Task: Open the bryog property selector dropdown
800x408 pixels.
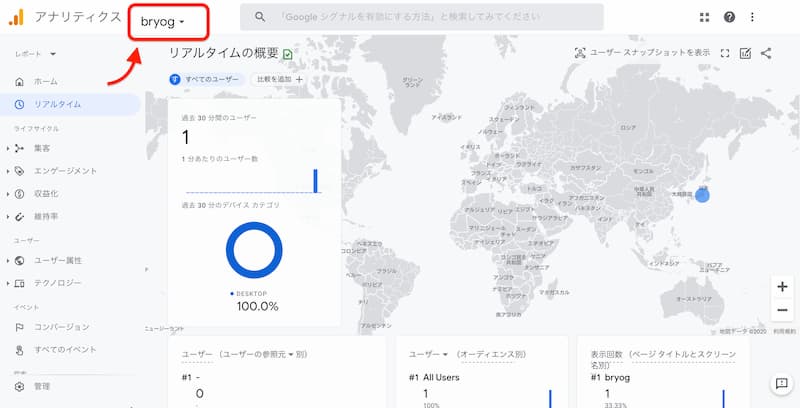Action: 163,22
